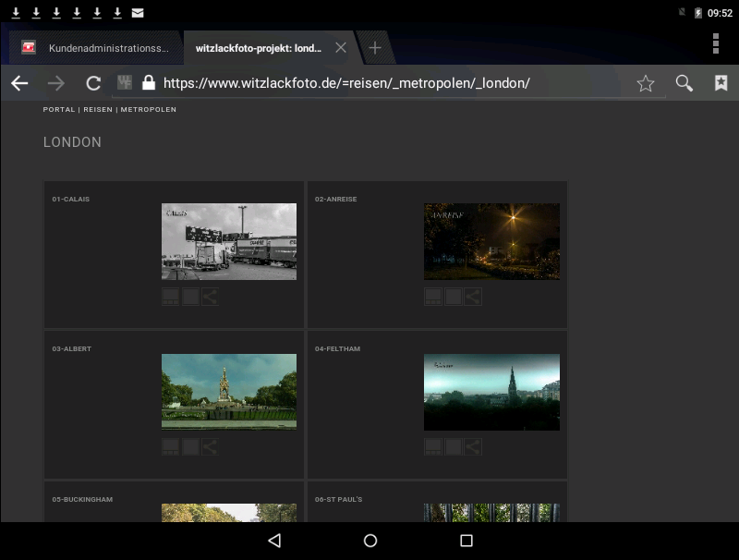Open a new browser tab
This screenshot has height=560, width=739.
point(374,48)
